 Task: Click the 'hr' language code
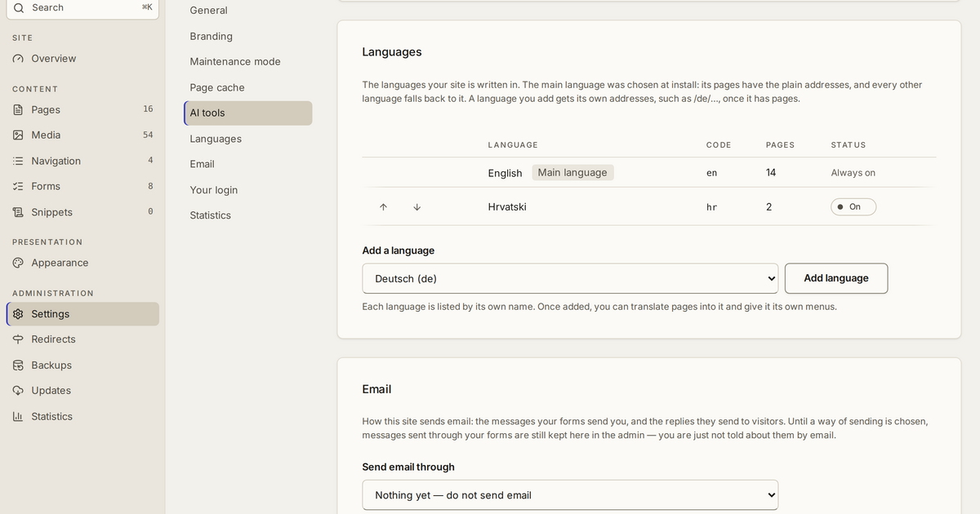(711, 207)
